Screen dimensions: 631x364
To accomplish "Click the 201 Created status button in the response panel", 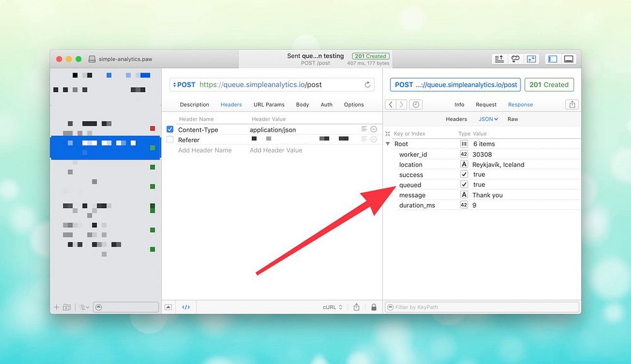I will [549, 85].
